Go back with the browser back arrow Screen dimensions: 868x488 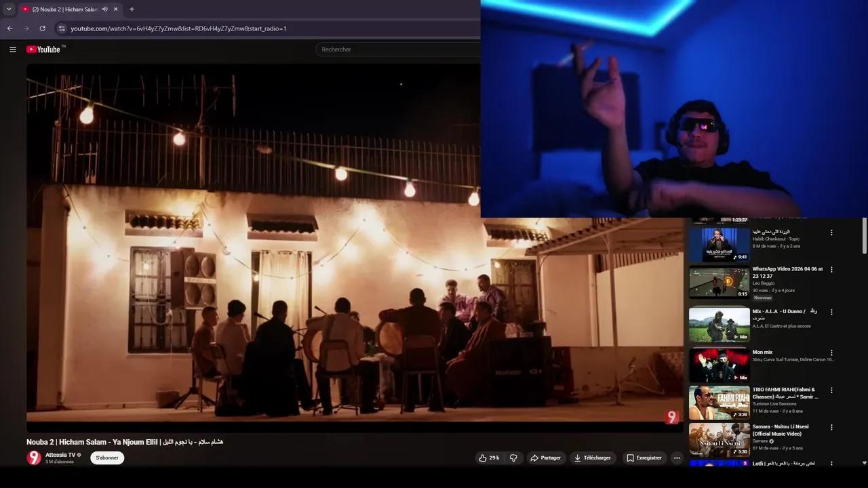pyautogui.click(x=9, y=28)
